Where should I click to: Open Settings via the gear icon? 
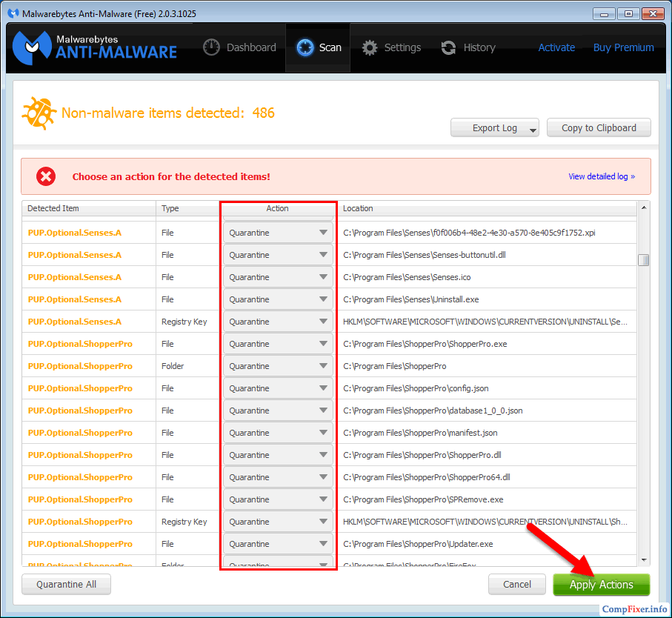370,47
